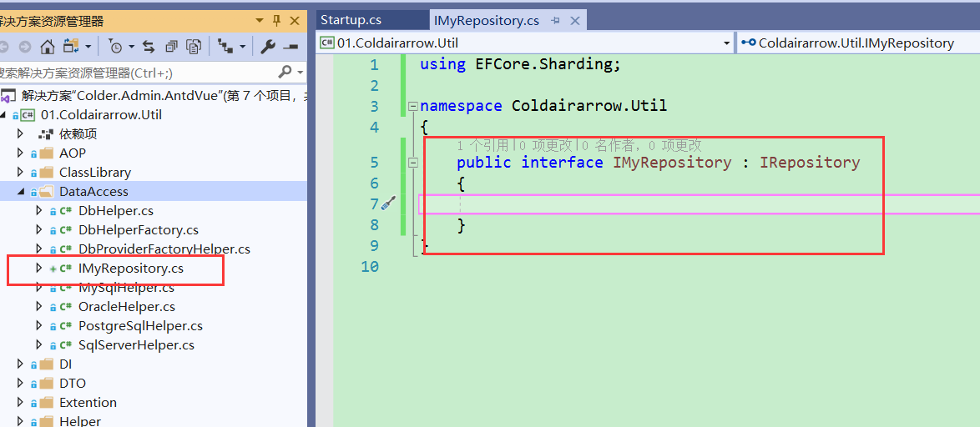This screenshot has width=980, height=427.
Task: Select DbHelperFactory.cs in the tree
Action: click(x=138, y=229)
